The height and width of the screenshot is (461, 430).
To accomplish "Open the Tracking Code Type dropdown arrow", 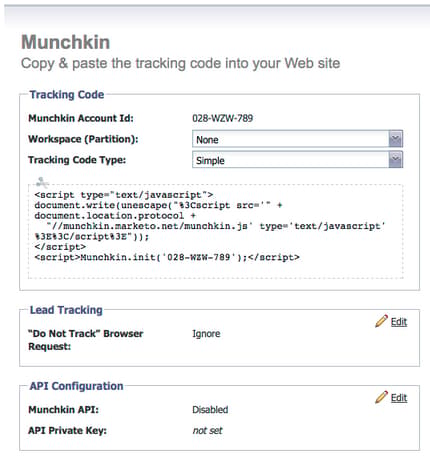I will [x=396, y=160].
